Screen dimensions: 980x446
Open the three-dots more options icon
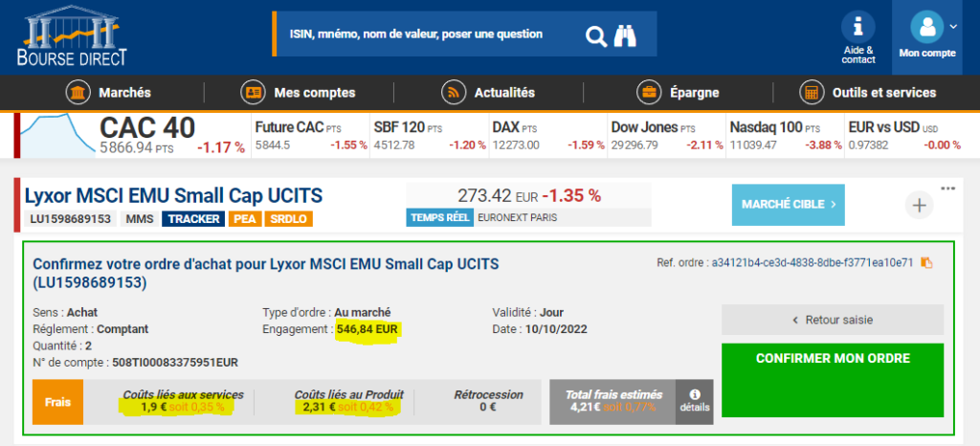pos(948,188)
